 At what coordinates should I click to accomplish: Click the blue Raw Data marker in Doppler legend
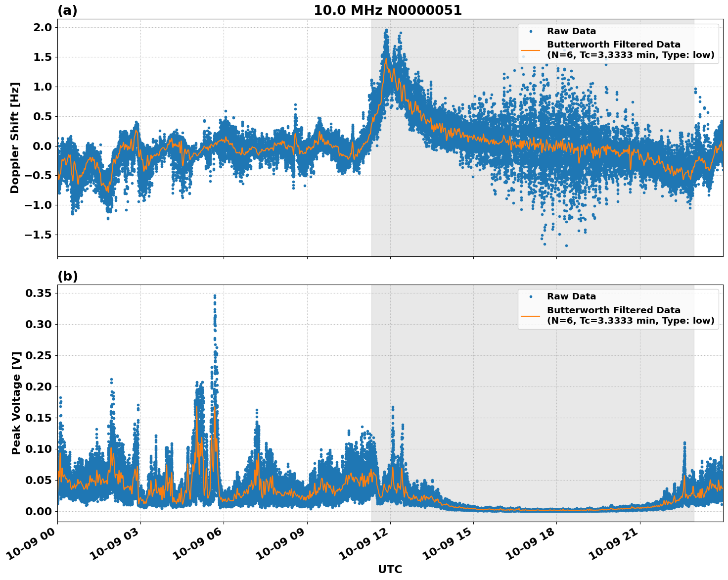[x=530, y=31]
